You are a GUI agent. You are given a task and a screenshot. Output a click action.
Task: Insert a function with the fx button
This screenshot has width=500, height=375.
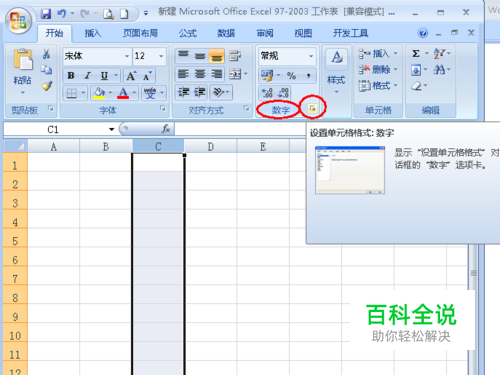click(166, 129)
